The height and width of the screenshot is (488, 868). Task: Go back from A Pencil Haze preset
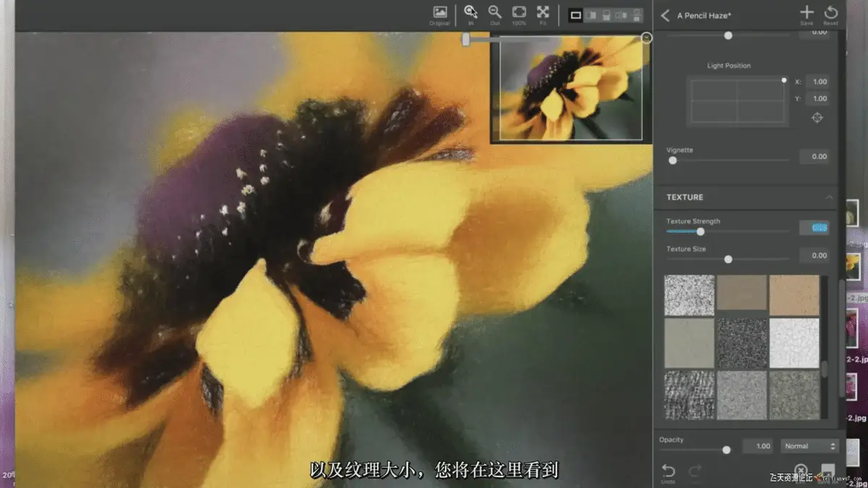coord(665,14)
